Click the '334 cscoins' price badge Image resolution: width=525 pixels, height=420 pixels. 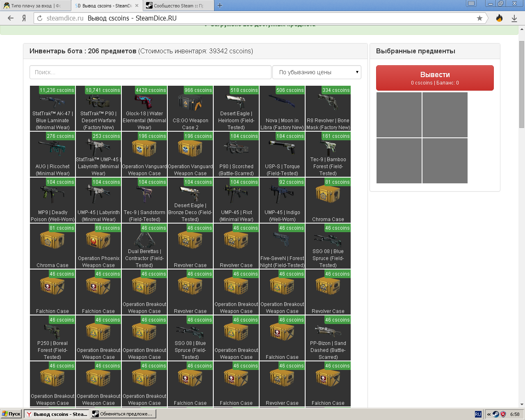(x=336, y=90)
